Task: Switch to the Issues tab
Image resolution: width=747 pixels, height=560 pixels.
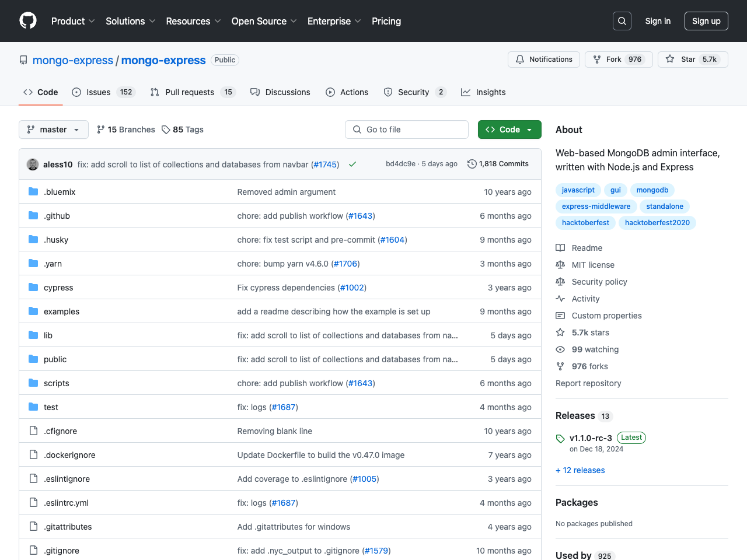Action: 103,92
